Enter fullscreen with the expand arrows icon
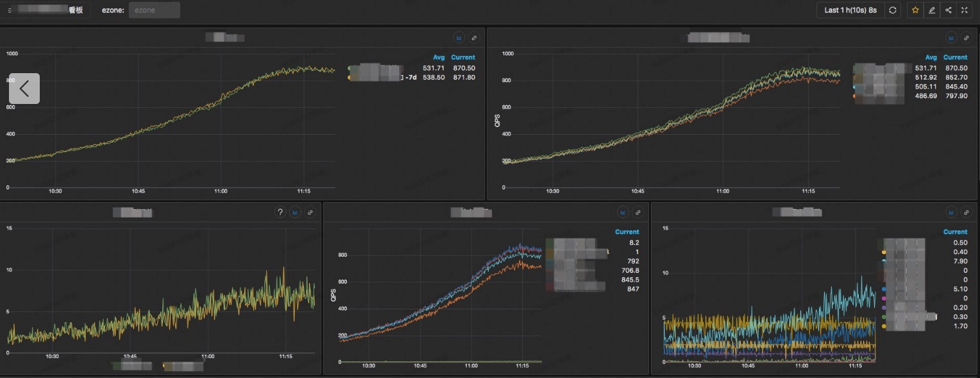980x378 pixels. click(x=964, y=10)
